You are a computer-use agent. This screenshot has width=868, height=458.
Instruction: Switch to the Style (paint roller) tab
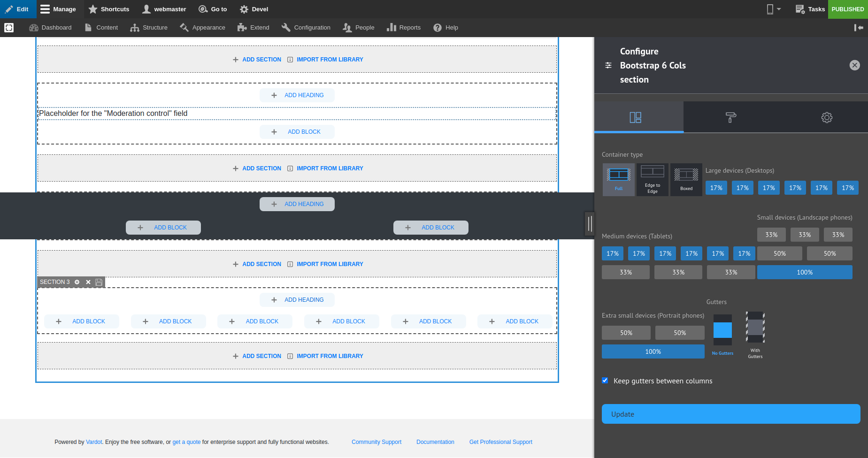pyautogui.click(x=730, y=117)
